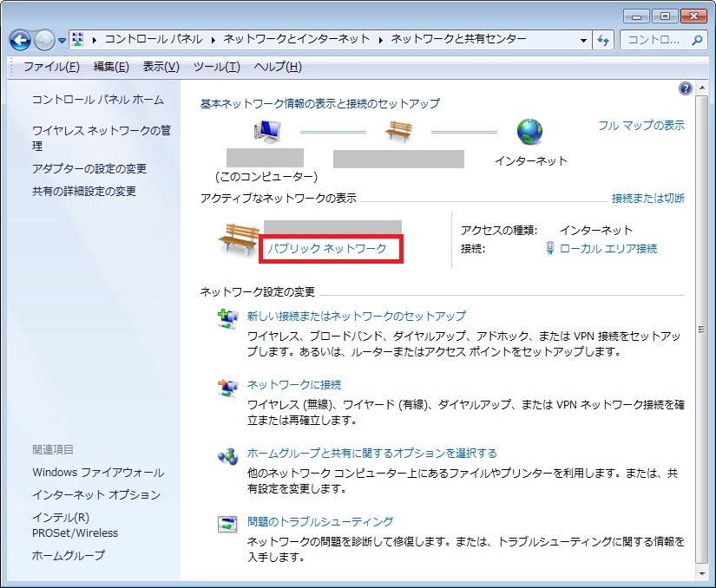Open the recent pages dropdown arrow
This screenshot has height=588, width=716.
62,40
